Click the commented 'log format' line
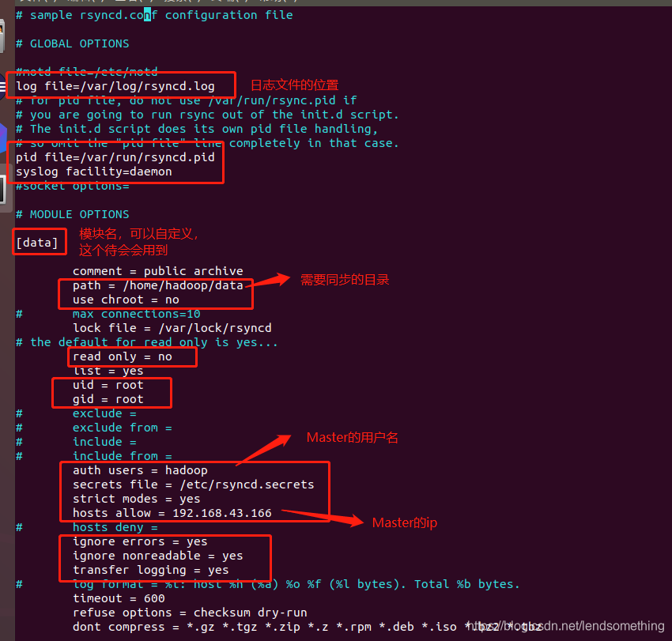Viewport: 672px width, 641px height. click(x=268, y=584)
